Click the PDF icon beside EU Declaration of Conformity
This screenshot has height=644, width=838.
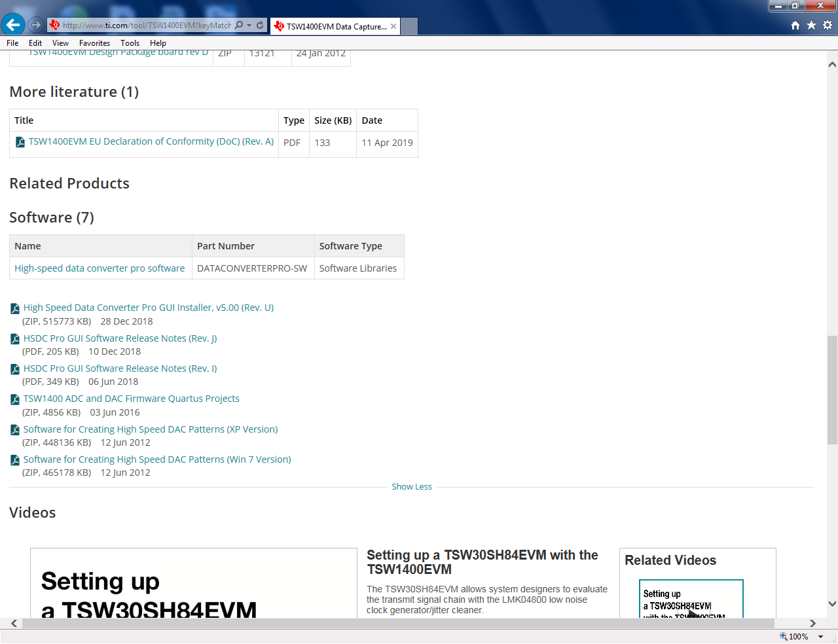click(20, 142)
